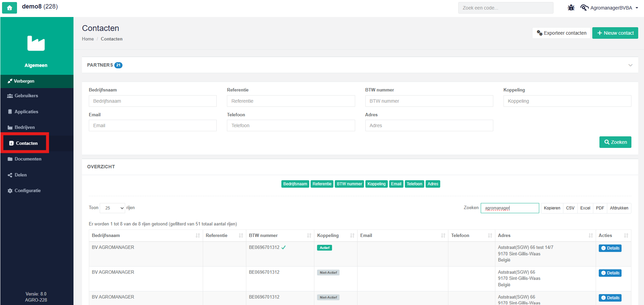
Task: Click the Adres filter input
Action: [x=429, y=125]
